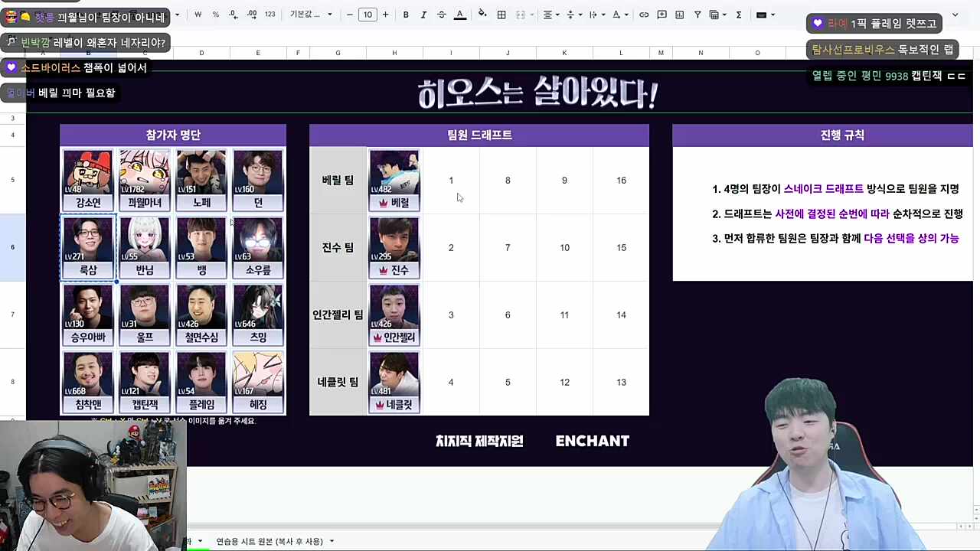Add a comment using toolbar icon
This screenshot has height=551, width=980.
click(x=661, y=15)
